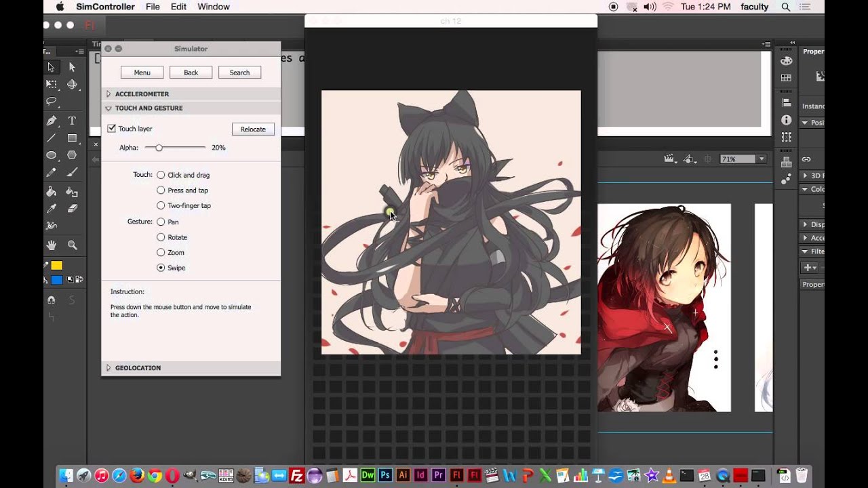Image resolution: width=868 pixels, height=488 pixels.
Task: Open the Swatches grid panel icon
Action: tap(787, 79)
